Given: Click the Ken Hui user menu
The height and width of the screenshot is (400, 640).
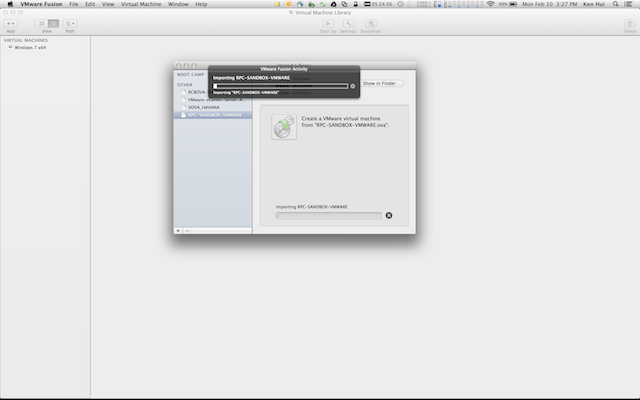Looking at the screenshot, I should (x=594, y=4).
